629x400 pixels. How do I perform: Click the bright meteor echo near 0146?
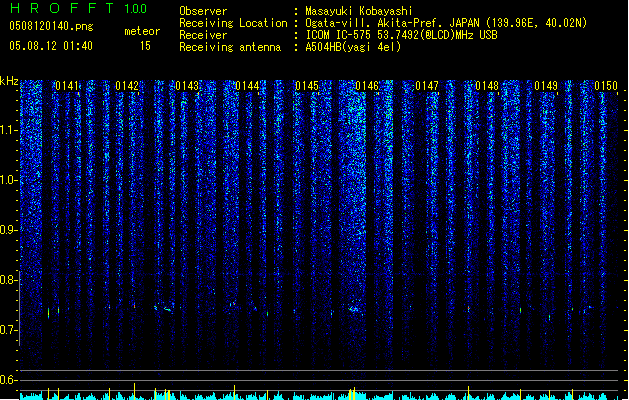point(354,309)
